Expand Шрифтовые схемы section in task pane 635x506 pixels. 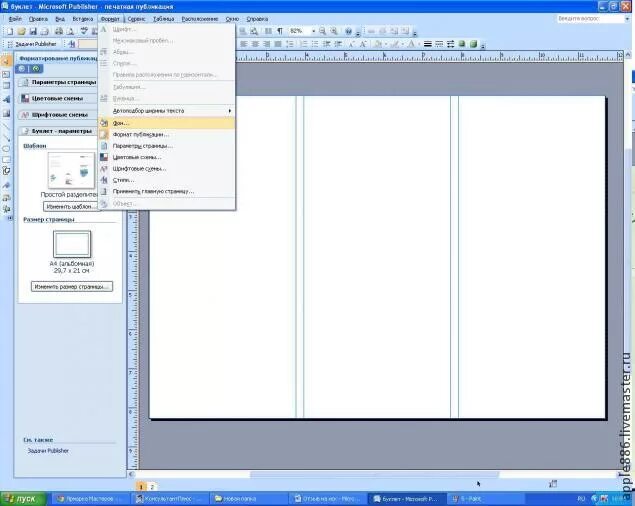point(59,115)
